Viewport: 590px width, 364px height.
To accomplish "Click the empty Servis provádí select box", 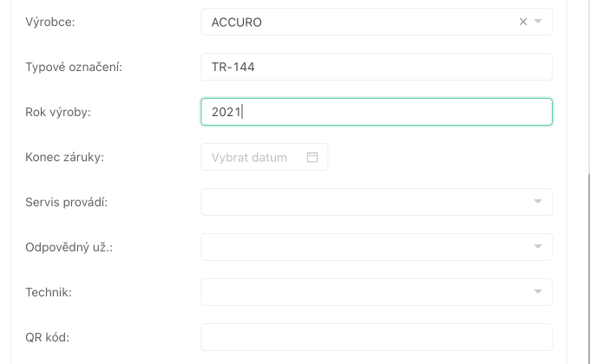I will [364, 202].
